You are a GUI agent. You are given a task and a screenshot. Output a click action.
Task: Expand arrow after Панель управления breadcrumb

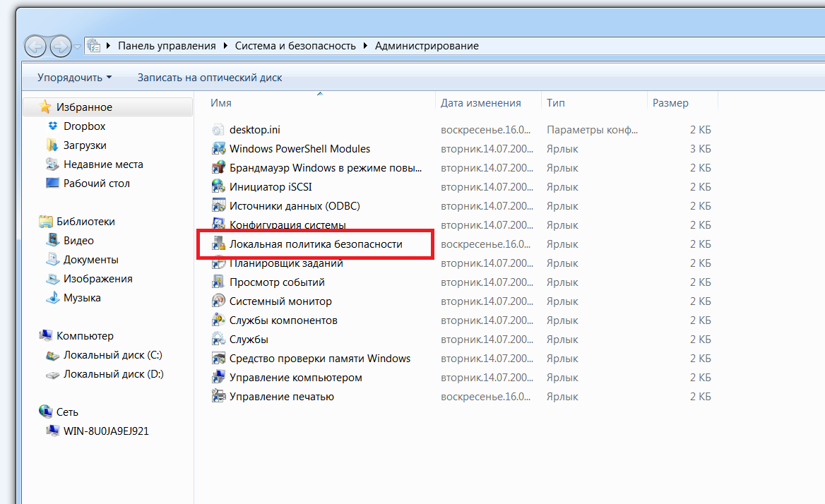[225, 46]
